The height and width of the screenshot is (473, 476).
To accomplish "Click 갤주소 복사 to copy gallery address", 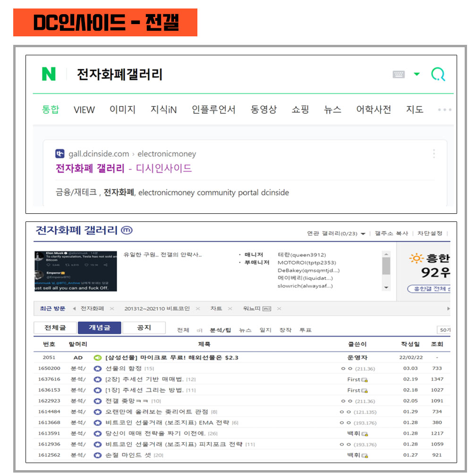I will [391, 233].
